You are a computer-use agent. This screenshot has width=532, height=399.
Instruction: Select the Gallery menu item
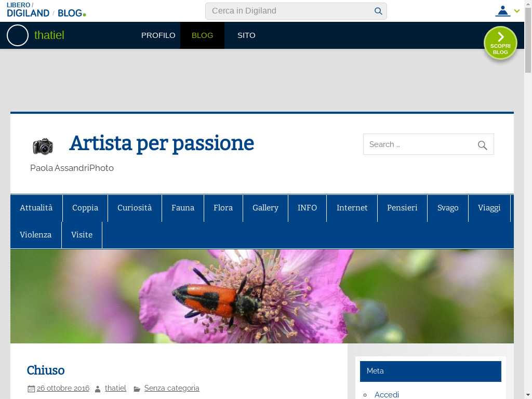[x=265, y=208]
